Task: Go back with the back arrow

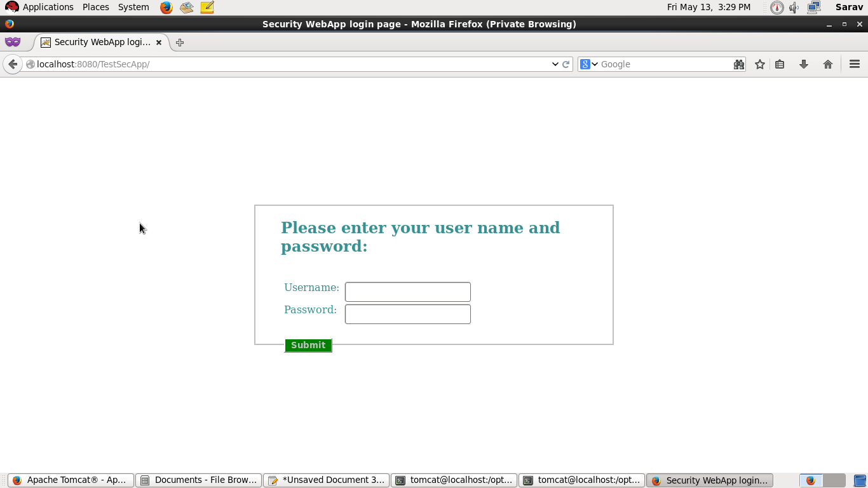Action: click(x=13, y=64)
